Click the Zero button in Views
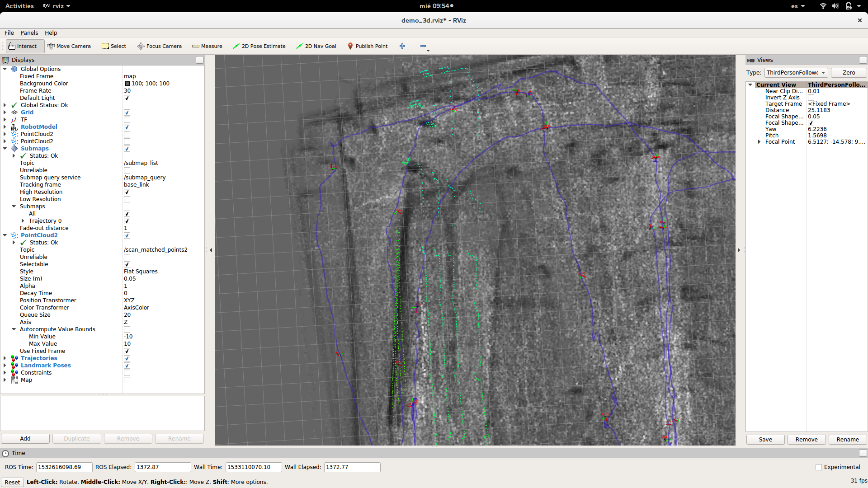The image size is (868, 488). (x=849, y=72)
